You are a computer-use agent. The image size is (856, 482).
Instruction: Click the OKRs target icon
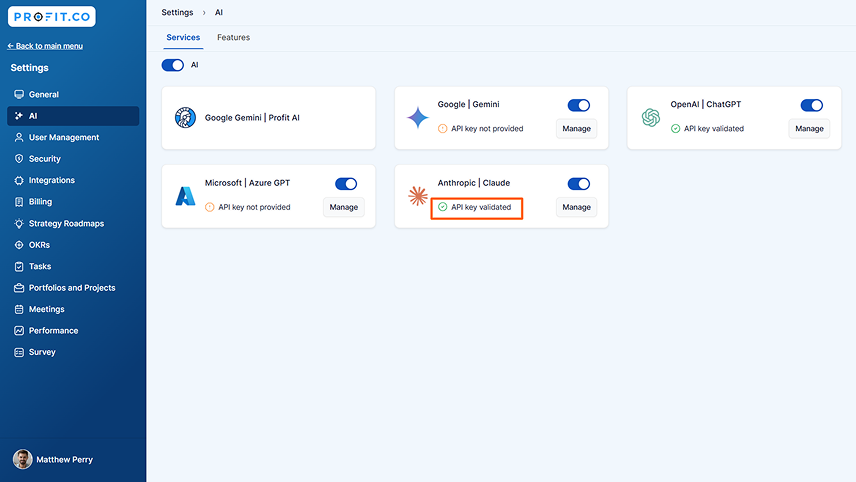tap(19, 245)
